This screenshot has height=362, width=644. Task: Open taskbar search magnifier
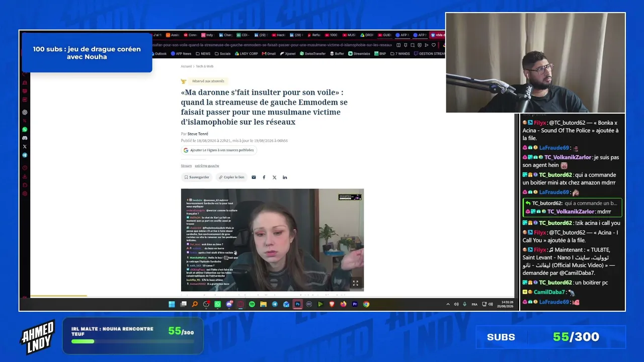[195, 304]
